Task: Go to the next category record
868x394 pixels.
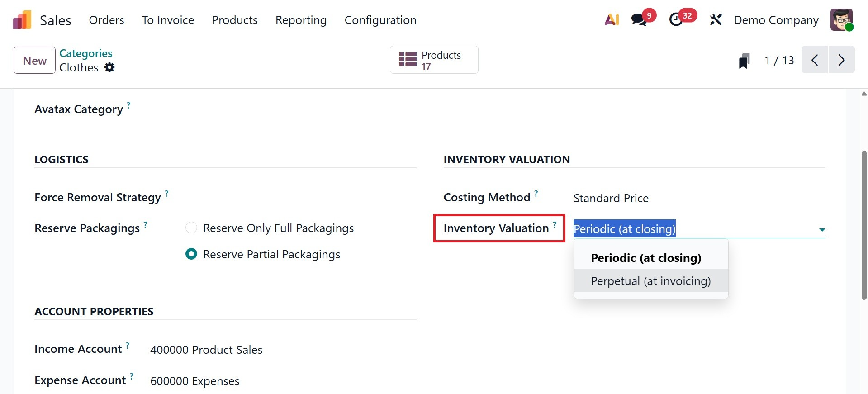Action: point(841,60)
